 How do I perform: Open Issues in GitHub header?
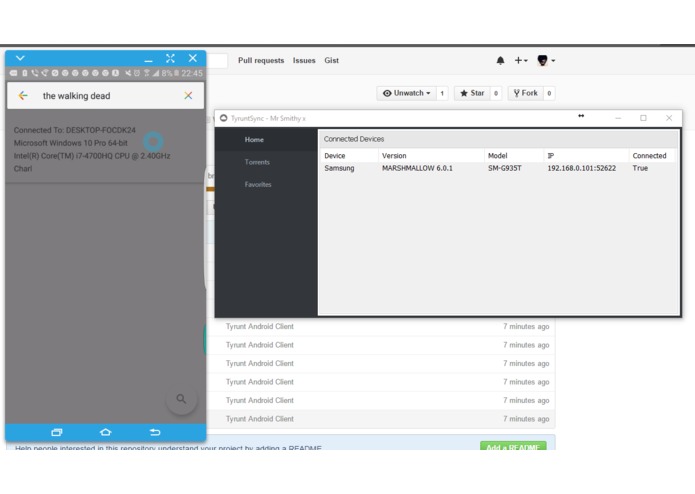tap(304, 60)
